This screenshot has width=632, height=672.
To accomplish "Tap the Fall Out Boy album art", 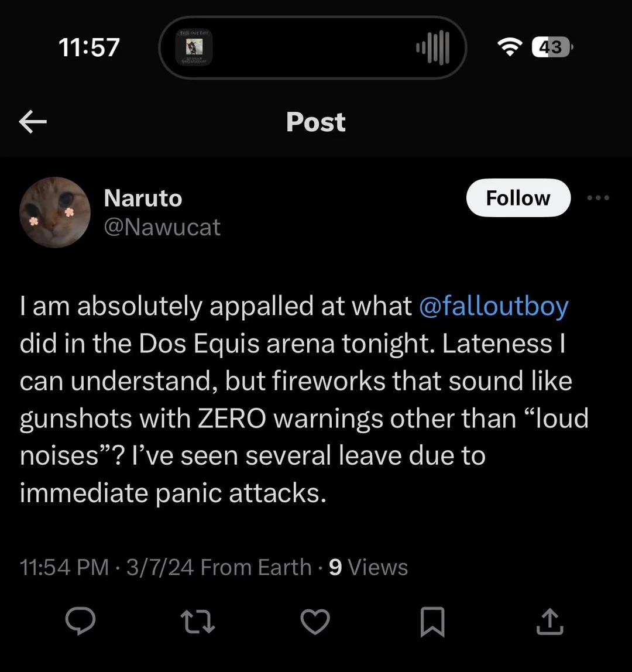I will pyautogui.click(x=194, y=47).
